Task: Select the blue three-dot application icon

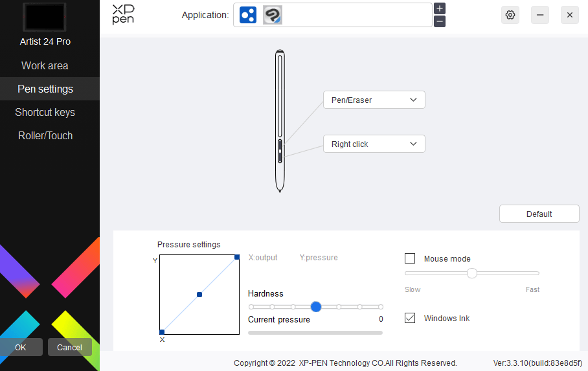Action: (x=248, y=15)
